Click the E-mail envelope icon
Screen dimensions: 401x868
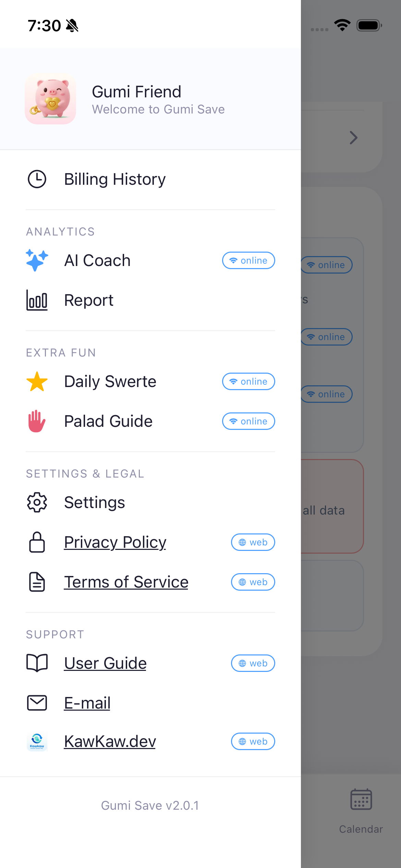(x=37, y=703)
